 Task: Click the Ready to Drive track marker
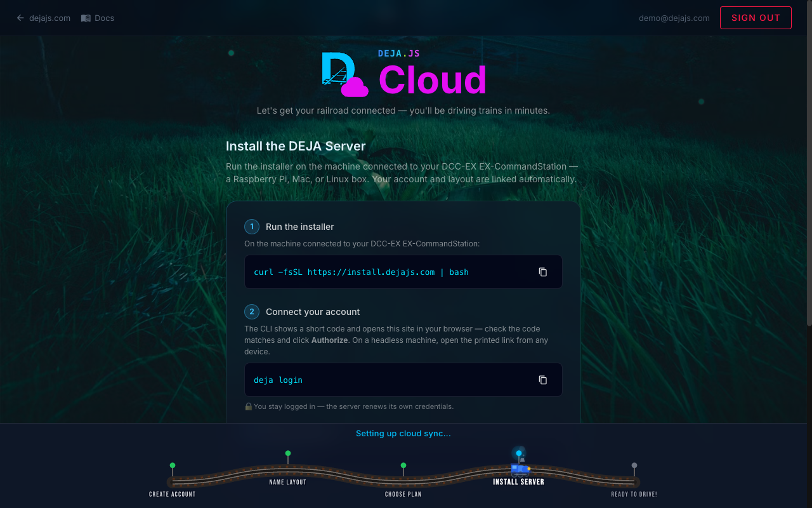click(x=634, y=465)
